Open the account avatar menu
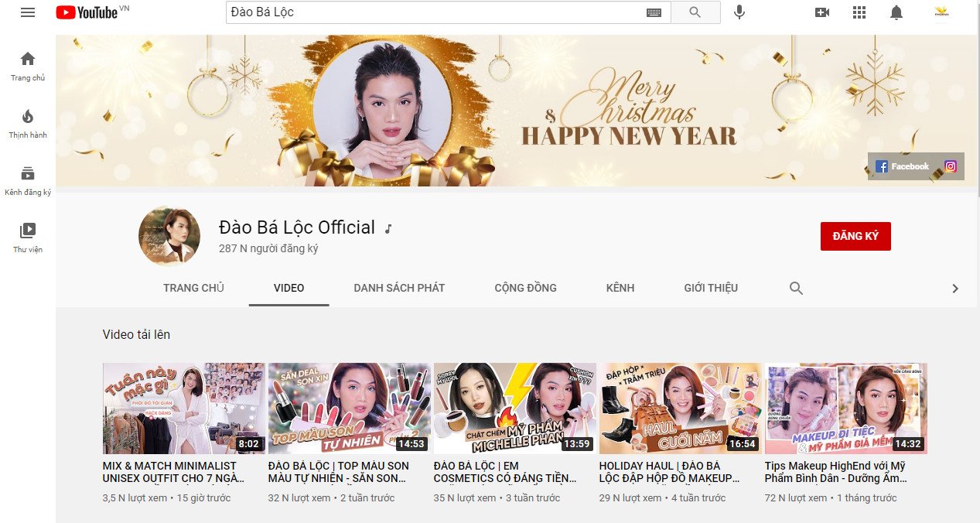Image resolution: width=980 pixels, height=523 pixels. pyautogui.click(x=941, y=12)
